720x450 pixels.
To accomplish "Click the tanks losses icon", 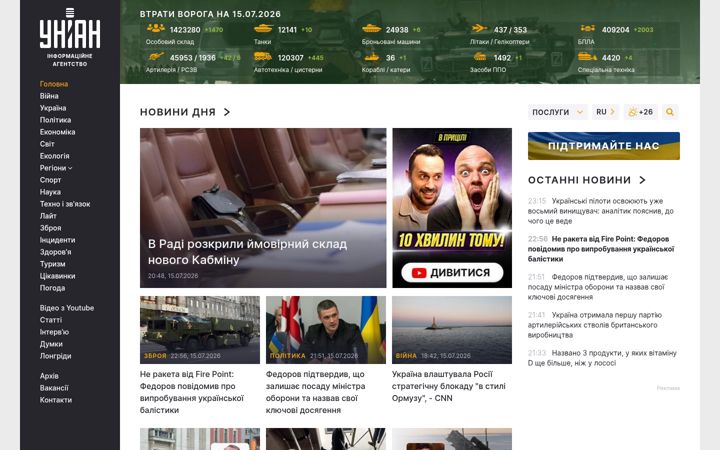I will point(264,28).
